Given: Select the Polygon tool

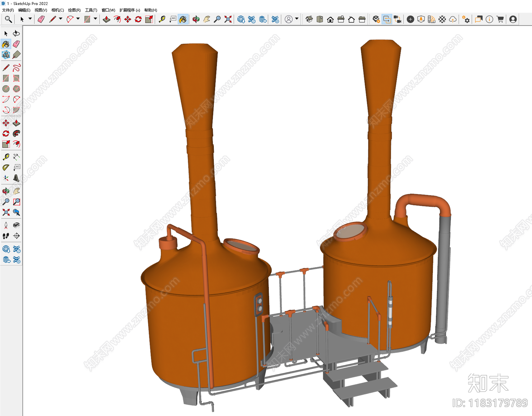Looking at the screenshot, I should [16, 89].
